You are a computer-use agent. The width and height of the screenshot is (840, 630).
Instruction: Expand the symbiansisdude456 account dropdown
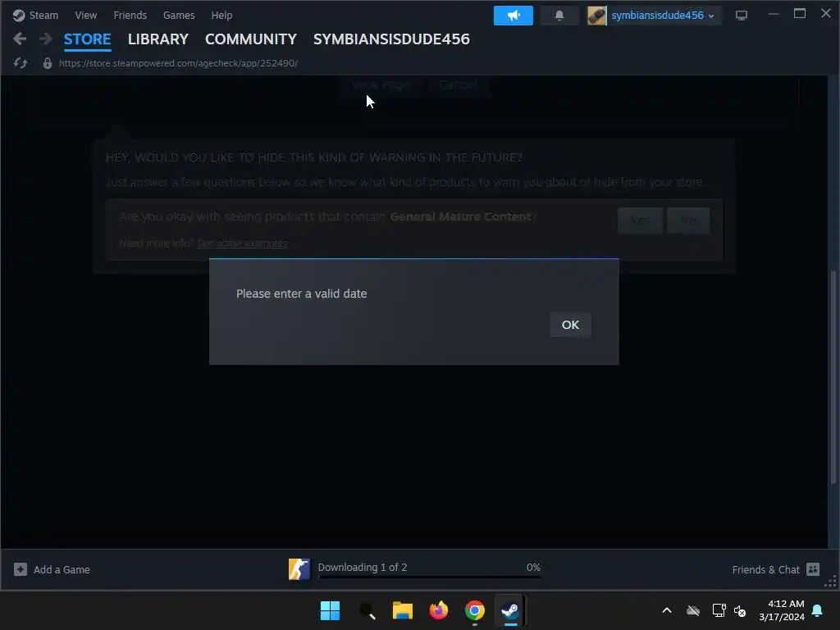click(x=663, y=16)
